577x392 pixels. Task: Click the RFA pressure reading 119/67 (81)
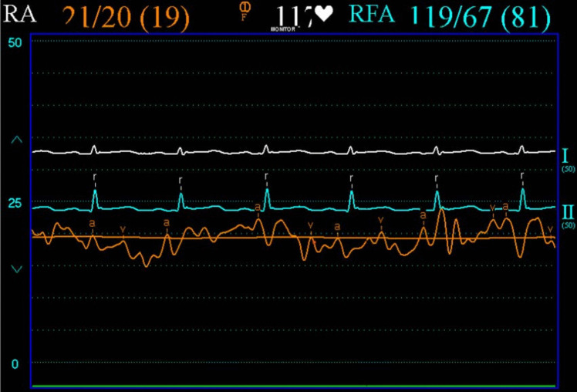pyautogui.click(x=480, y=17)
